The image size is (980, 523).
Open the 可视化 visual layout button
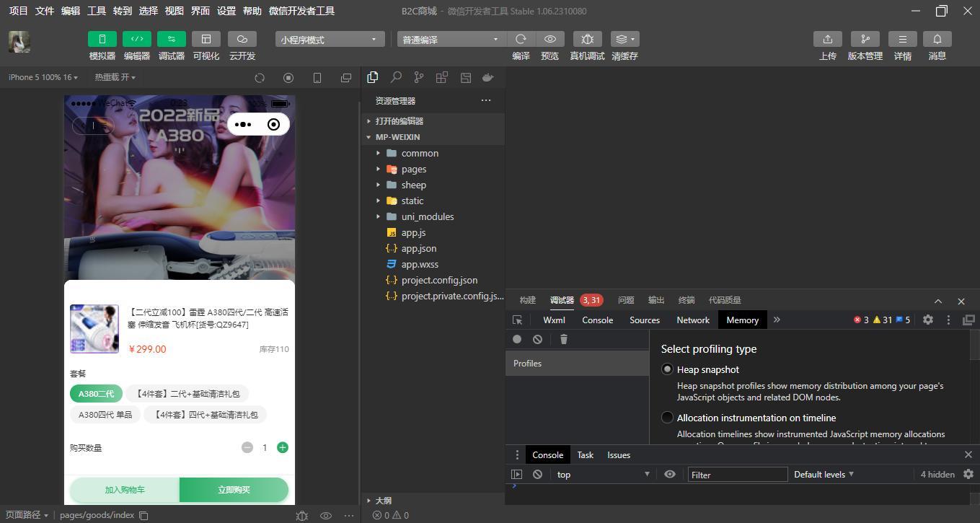point(206,39)
